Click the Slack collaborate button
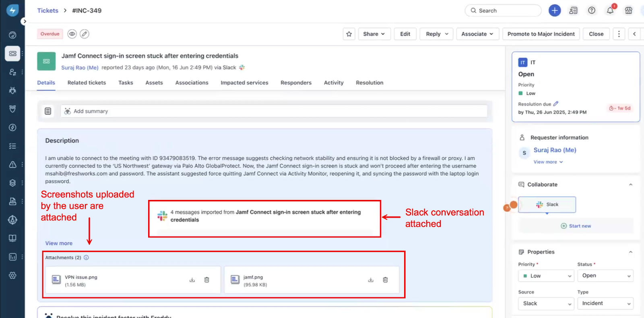 click(x=547, y=204)
